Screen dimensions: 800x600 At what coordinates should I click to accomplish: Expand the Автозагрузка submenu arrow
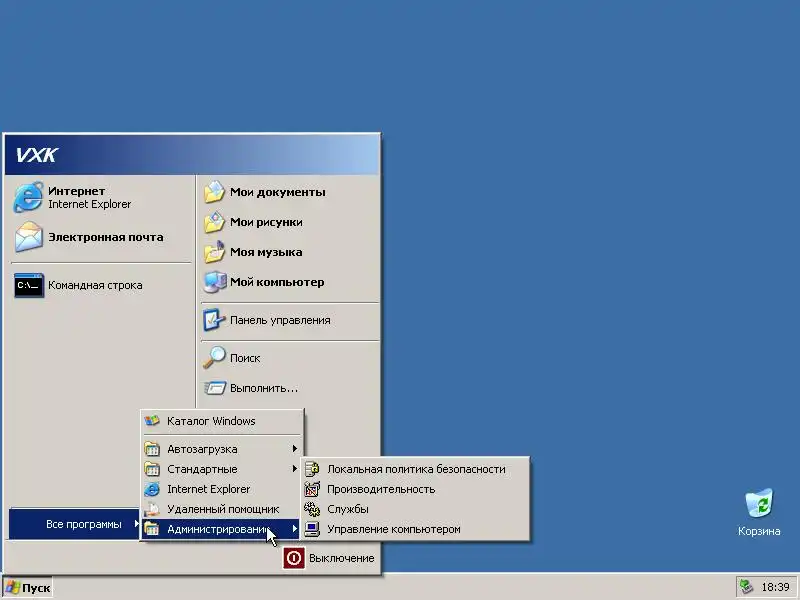point(294,449)
